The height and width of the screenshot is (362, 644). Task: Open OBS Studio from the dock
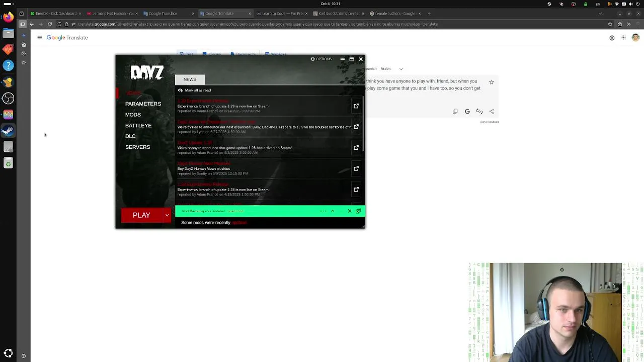tap(8, 98)
